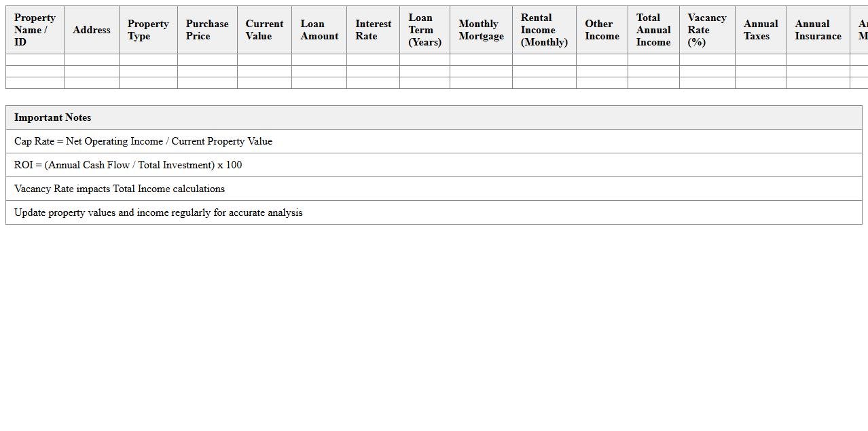This screenshot has width=868, height=431.
Task: Select the Interest Rate header cell
Action: 373,29
